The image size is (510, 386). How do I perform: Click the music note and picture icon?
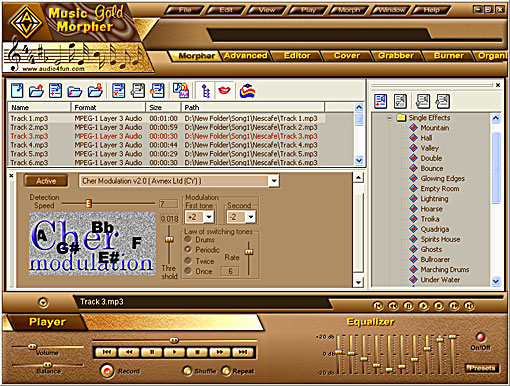tap(181, 90)
